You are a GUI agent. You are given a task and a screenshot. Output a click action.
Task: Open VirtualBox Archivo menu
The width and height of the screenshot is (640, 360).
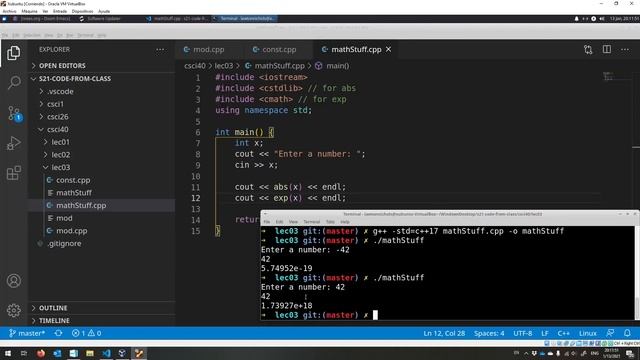point(9,11)
